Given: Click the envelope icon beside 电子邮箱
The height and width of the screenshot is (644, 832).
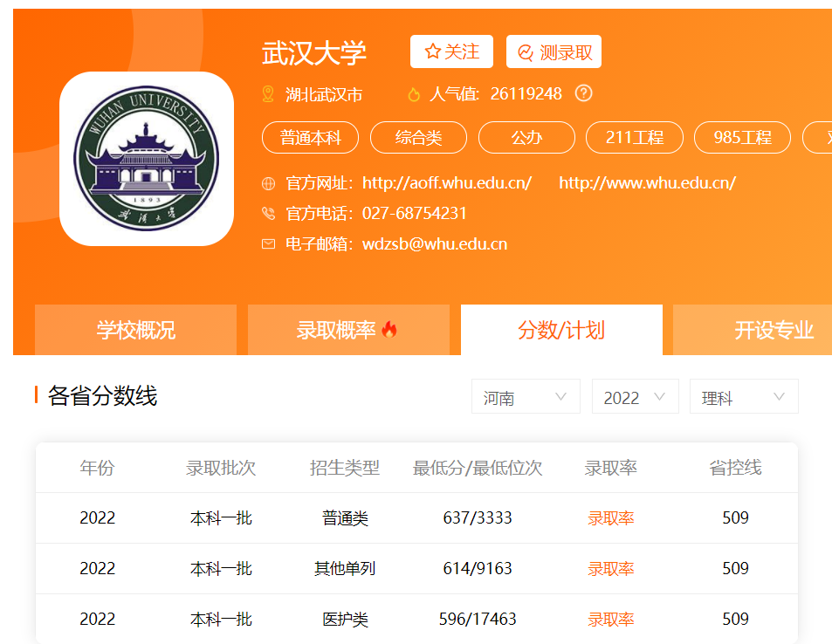Looking at the screenshot, I should (x=269, y=244).
